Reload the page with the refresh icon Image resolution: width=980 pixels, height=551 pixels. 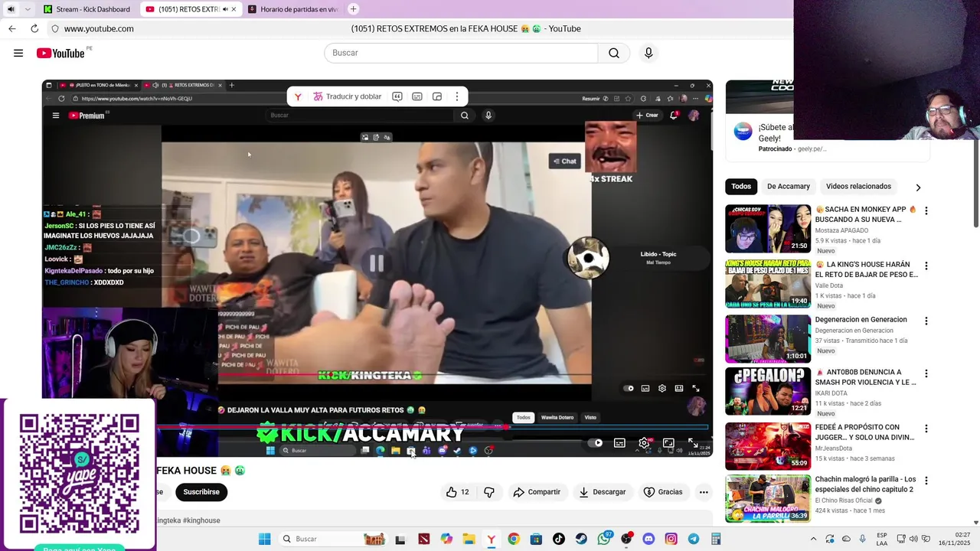(34, 28)
